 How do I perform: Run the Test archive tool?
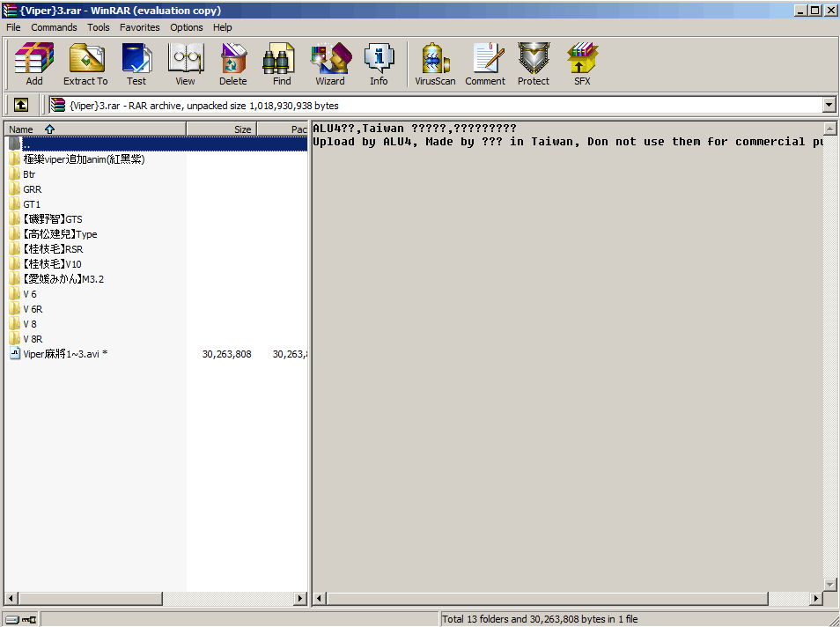coord(136,63)
